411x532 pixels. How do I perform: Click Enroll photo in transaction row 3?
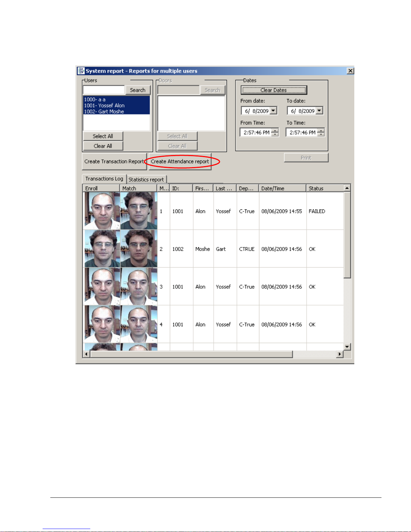point(102,286)
